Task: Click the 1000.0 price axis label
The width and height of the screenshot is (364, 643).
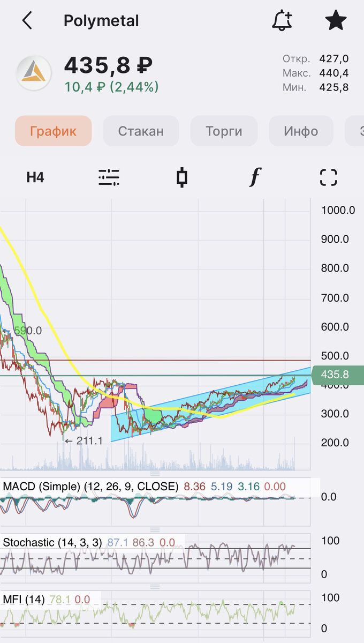Action: click(x=338, y=210)
